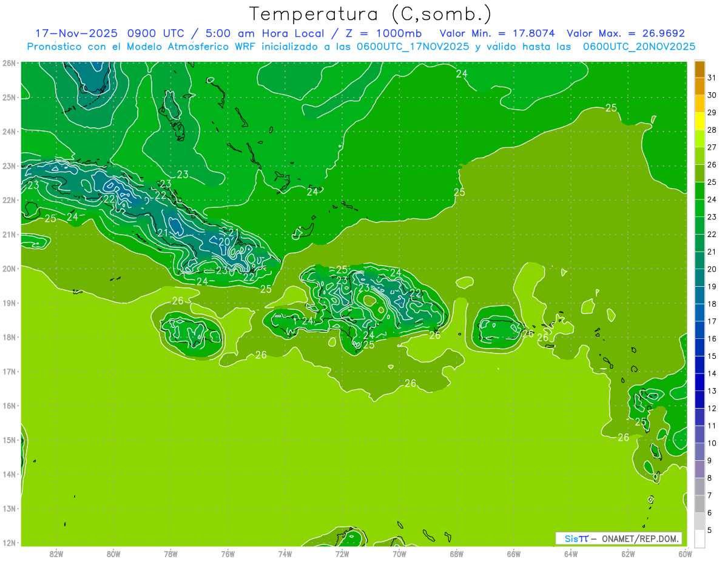
Task: Click the 26N latitude axis label
Action: tap(9, 63)
